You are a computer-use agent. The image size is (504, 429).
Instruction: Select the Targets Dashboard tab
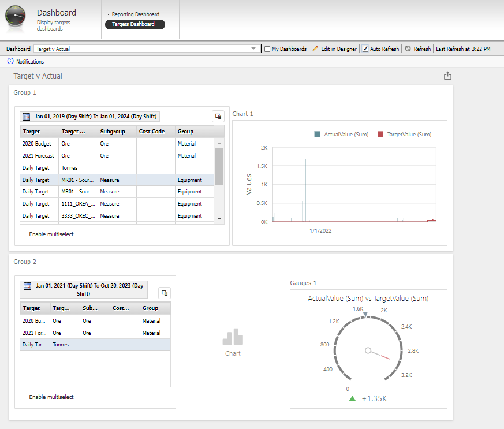[x=135, y=24]
